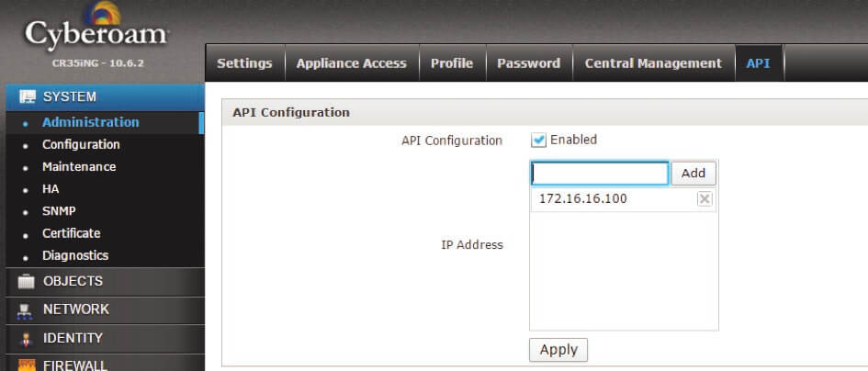The width and height of the screenshot is (868, 371).
Task: Click the Cyberoam logo
Action: [x=96, y=28]
